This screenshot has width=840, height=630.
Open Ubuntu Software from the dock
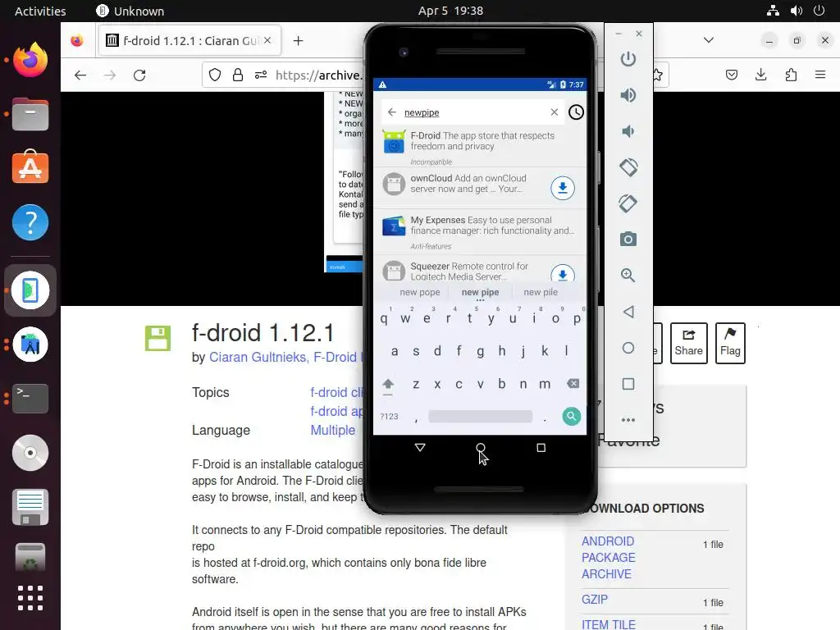[30, 167]
